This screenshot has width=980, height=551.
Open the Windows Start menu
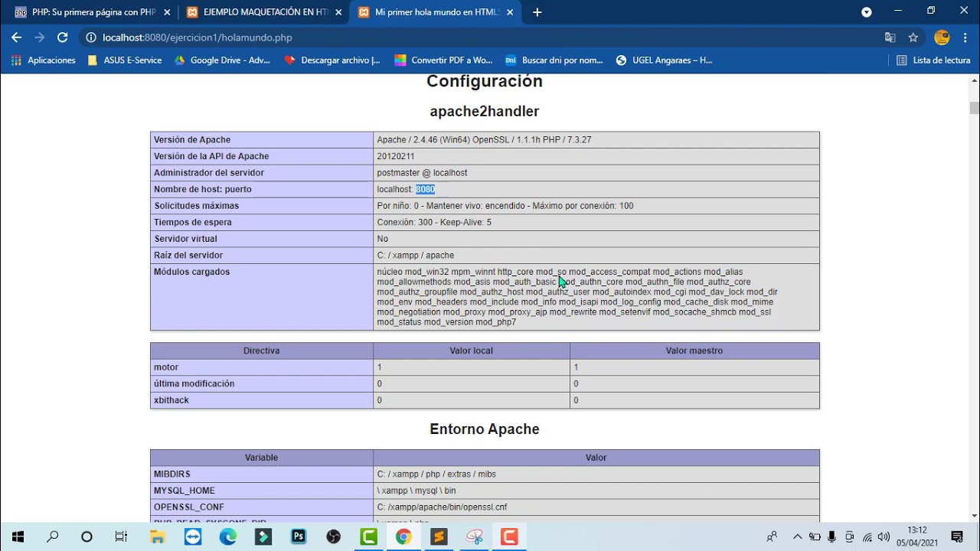18,536
